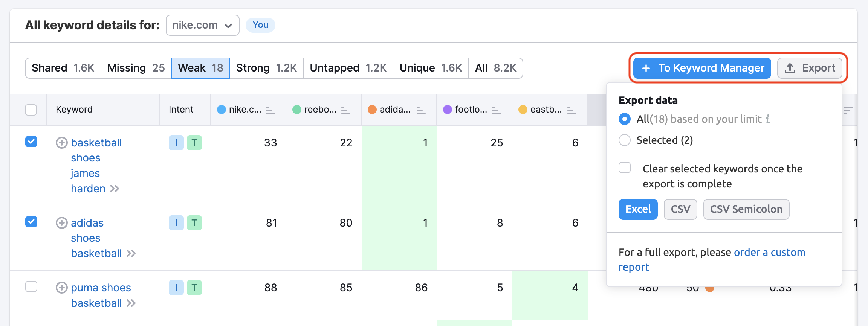The height and width of the screenshot is (326, 868).
Task: Show the All 8.2K keywords tab
Action: (x=495, y=68)
